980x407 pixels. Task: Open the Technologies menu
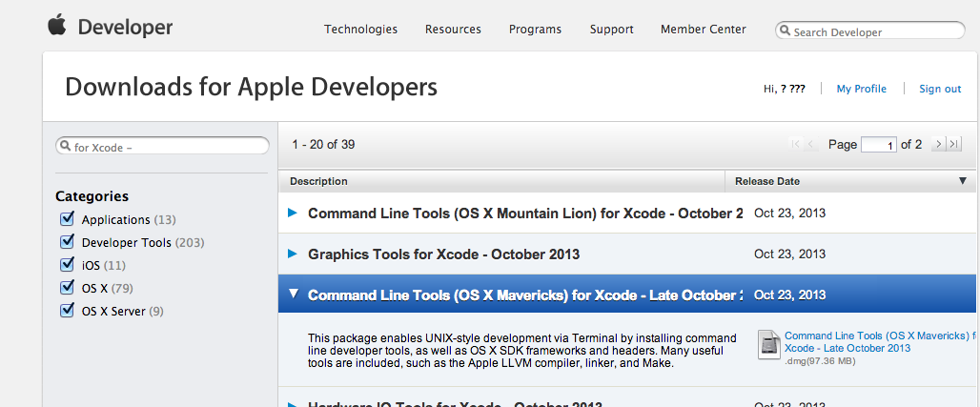click(360, 30)
